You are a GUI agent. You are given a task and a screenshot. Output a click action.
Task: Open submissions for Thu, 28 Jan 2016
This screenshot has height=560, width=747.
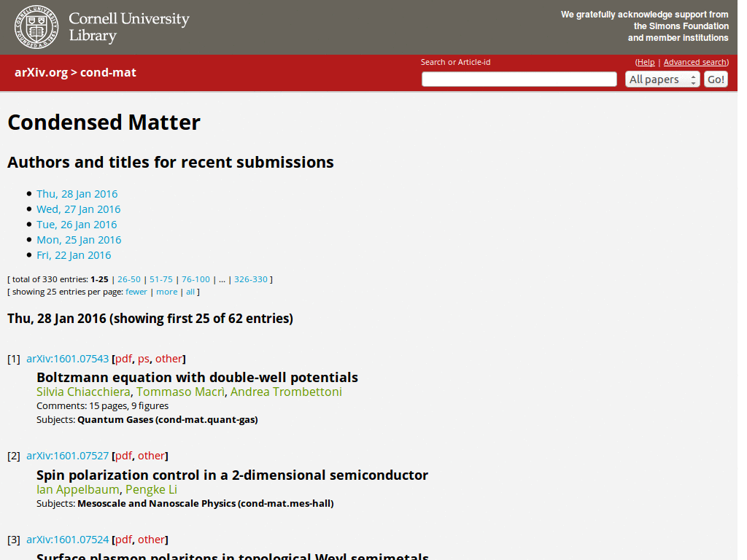(x=77, y=193)
